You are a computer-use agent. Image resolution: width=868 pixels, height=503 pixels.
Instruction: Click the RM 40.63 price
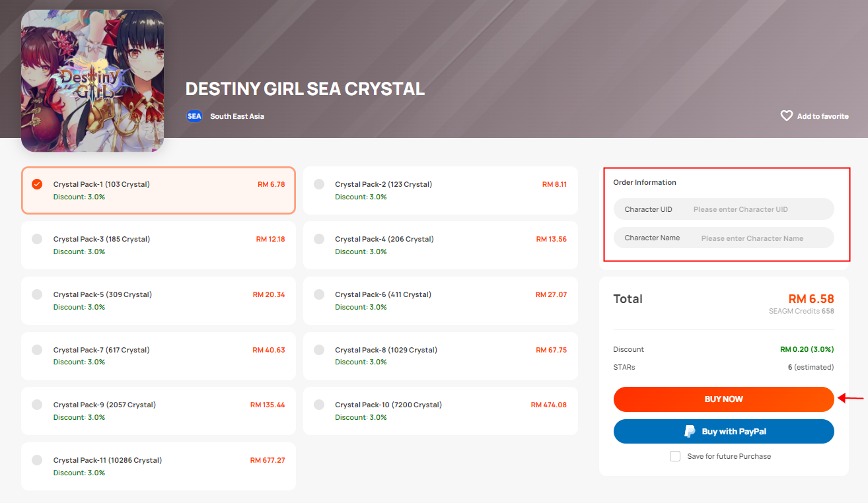coord(269,350)
